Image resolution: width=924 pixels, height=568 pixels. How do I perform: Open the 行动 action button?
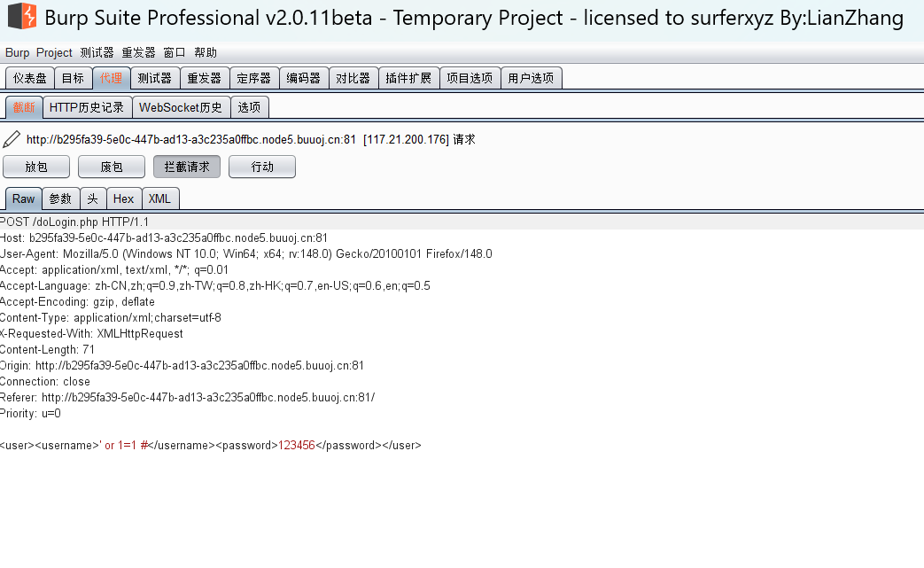pos(262,167)
